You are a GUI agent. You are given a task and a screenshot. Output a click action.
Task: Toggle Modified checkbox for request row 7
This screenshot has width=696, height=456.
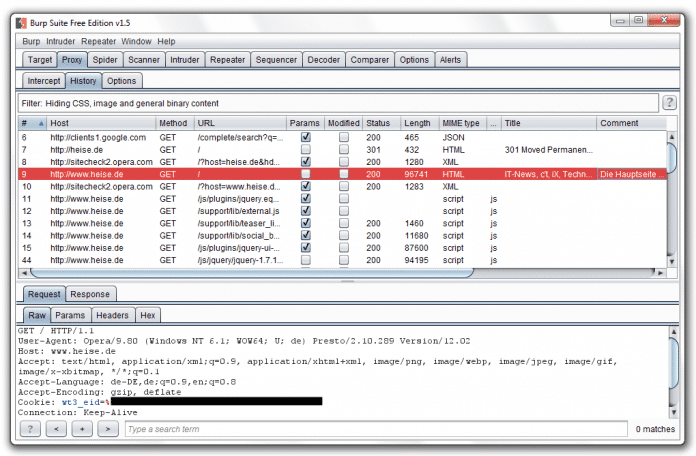point(344,149)
